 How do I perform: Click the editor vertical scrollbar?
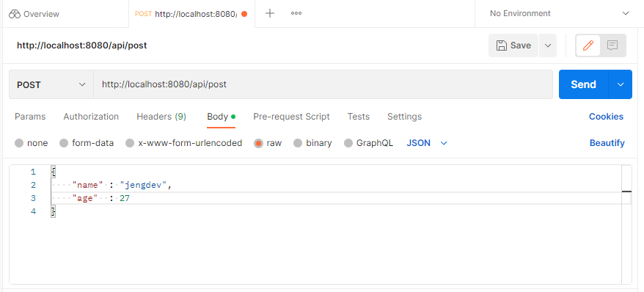pyautogui.click(x=626, y=225)
